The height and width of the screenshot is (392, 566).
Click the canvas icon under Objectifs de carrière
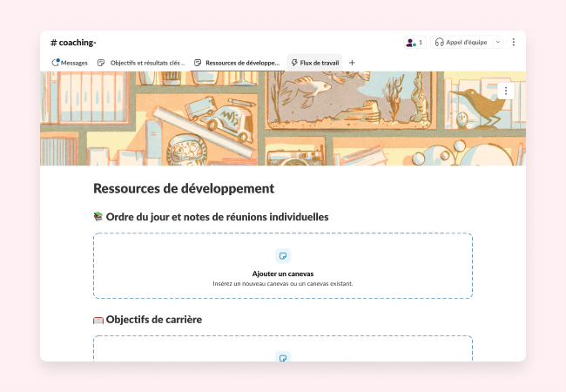click(282, 357)
